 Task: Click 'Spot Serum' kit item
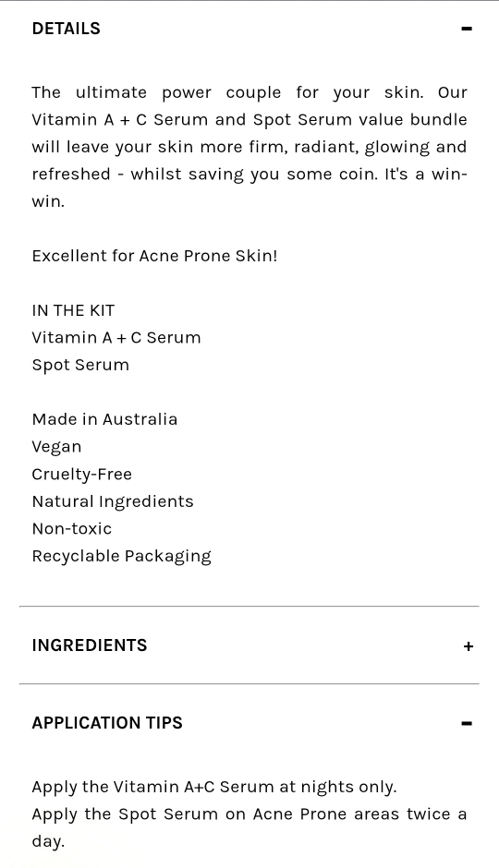point(80,366)
